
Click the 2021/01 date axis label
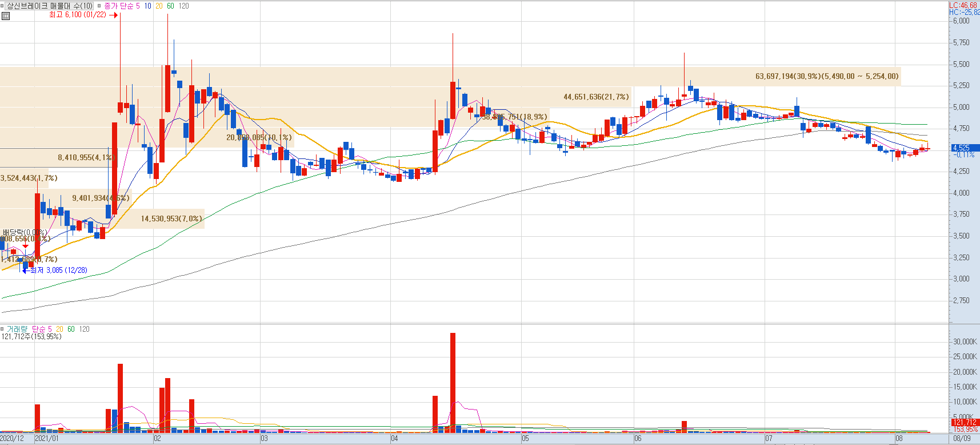coord(47,439)
